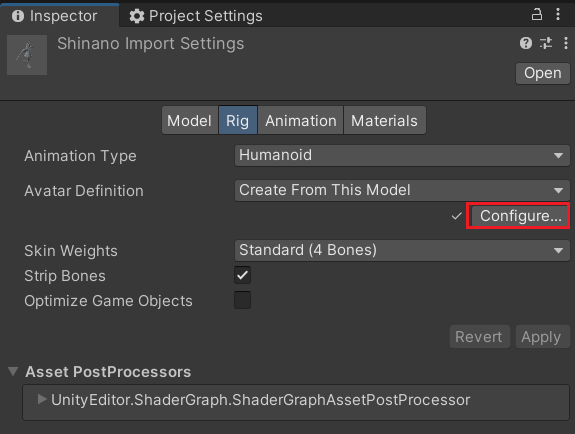The width and height of the screenshot is (575, 434).
Task: Open the presets slider icon
Action: [x=546, y=43]
